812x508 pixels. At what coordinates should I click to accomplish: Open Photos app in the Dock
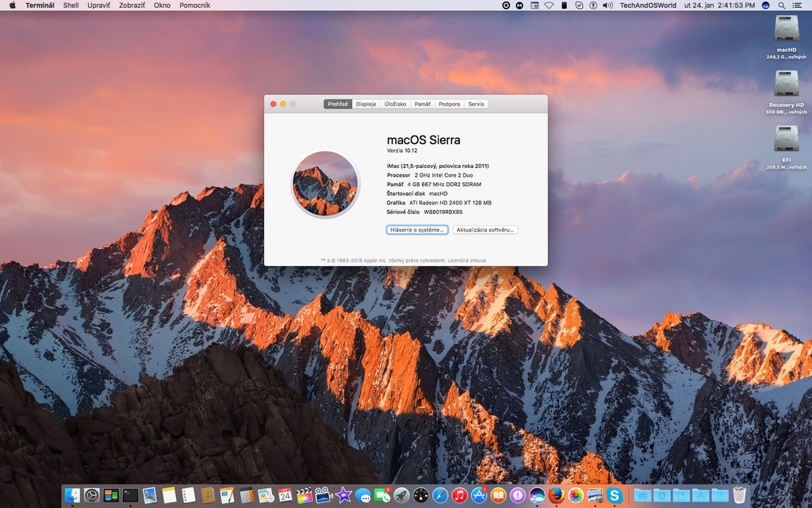576,495
